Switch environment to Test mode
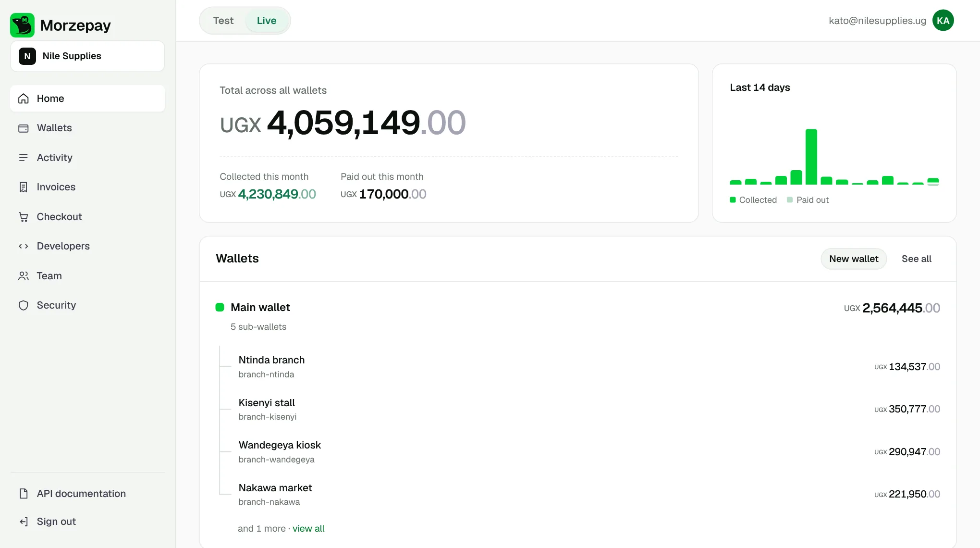The image size is (980, 548). 223,21
